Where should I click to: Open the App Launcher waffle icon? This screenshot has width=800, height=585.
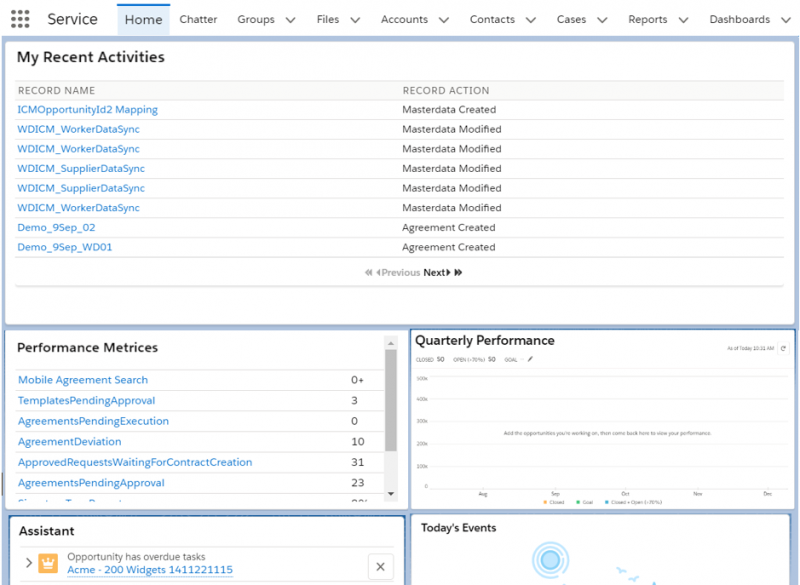[19, 19]
